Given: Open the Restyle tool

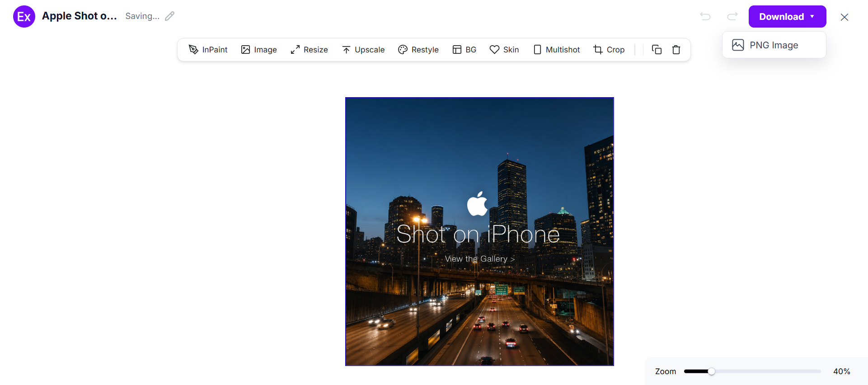Looking at the screenshot, I should (418, 50).
